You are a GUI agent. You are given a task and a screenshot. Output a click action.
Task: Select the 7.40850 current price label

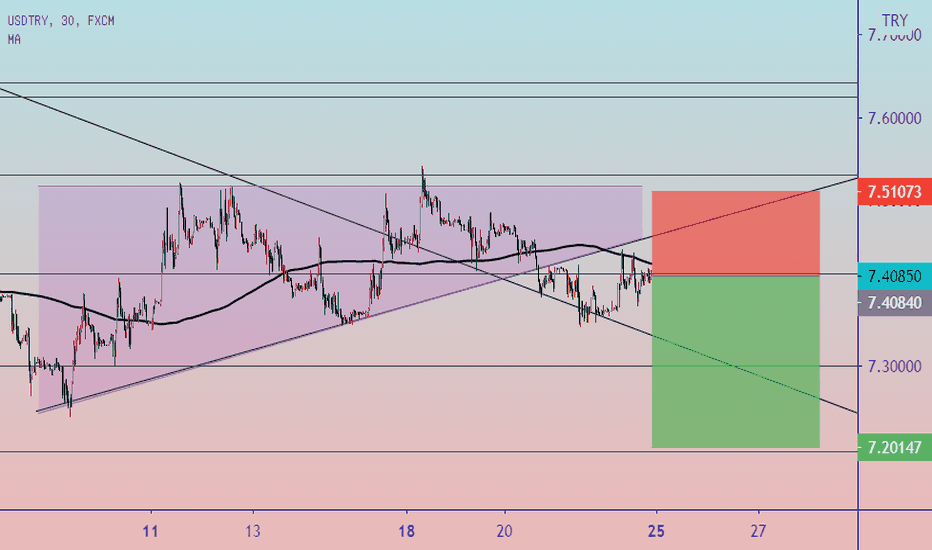[895, 276]
